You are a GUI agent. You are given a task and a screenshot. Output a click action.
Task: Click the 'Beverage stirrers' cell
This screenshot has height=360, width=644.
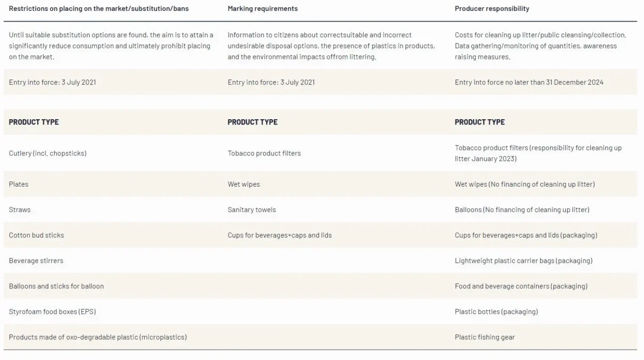pos(36,261)
